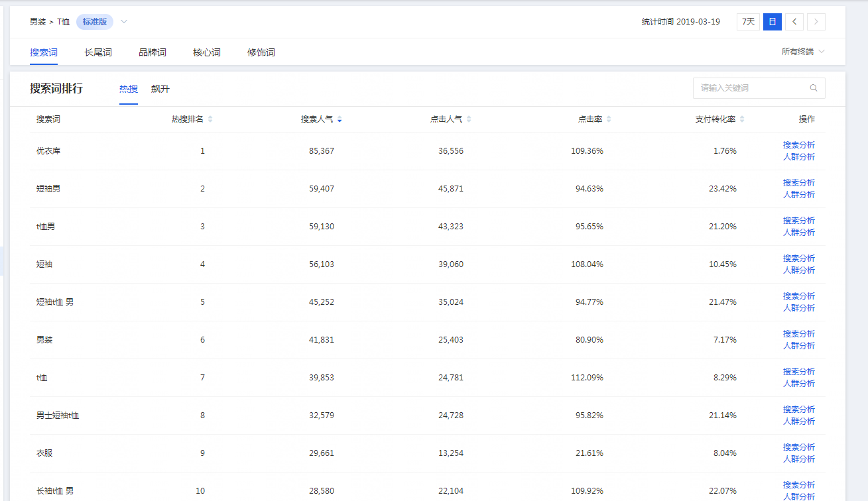Sort by 点击人气 column arrows
Screen dimensions: 868x501
point(469,119)
